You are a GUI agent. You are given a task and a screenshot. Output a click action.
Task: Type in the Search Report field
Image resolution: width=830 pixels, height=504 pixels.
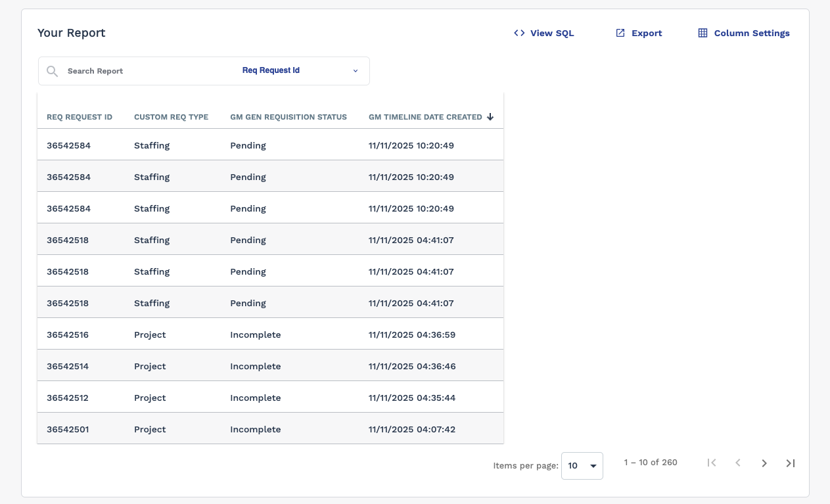(145, 71)
